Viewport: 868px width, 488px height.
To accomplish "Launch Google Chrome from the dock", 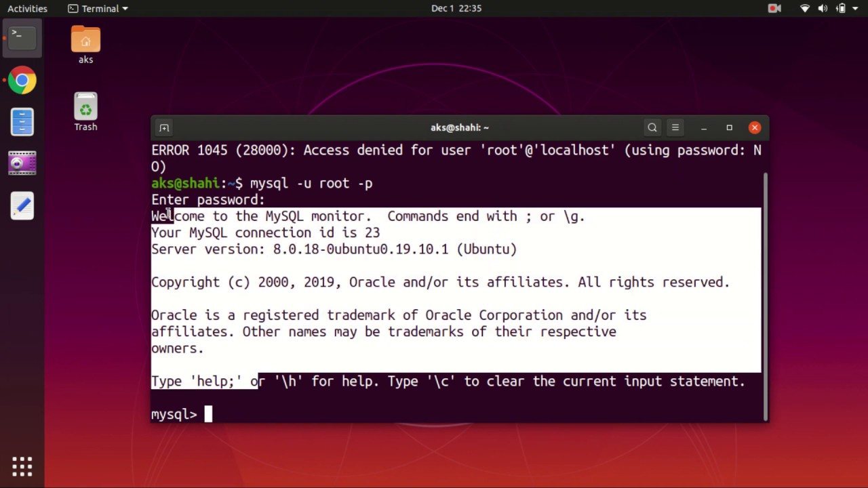I will (22, 81).
